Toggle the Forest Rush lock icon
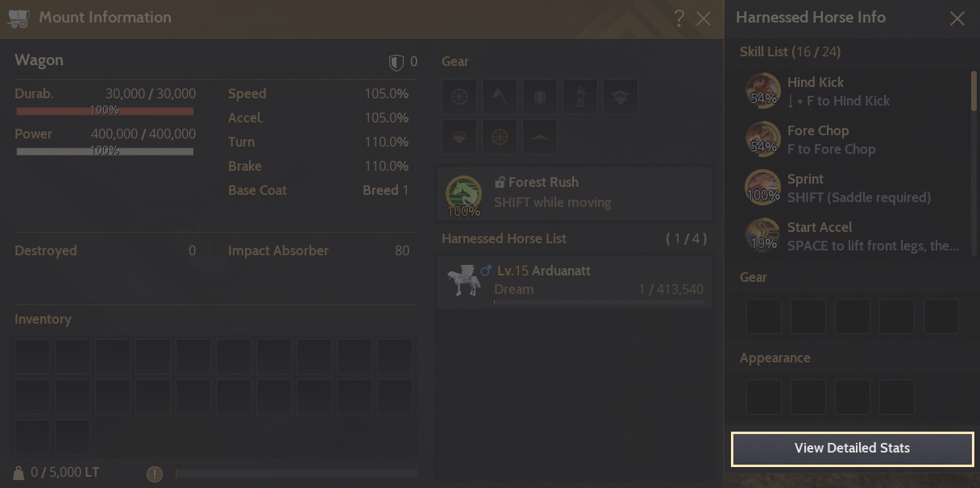 point(500,183)
